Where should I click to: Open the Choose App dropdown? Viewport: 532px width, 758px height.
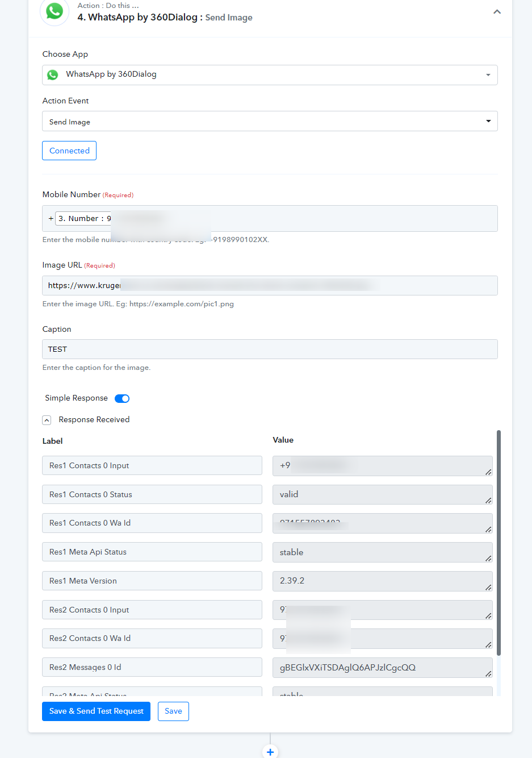[x=270, y=75]
